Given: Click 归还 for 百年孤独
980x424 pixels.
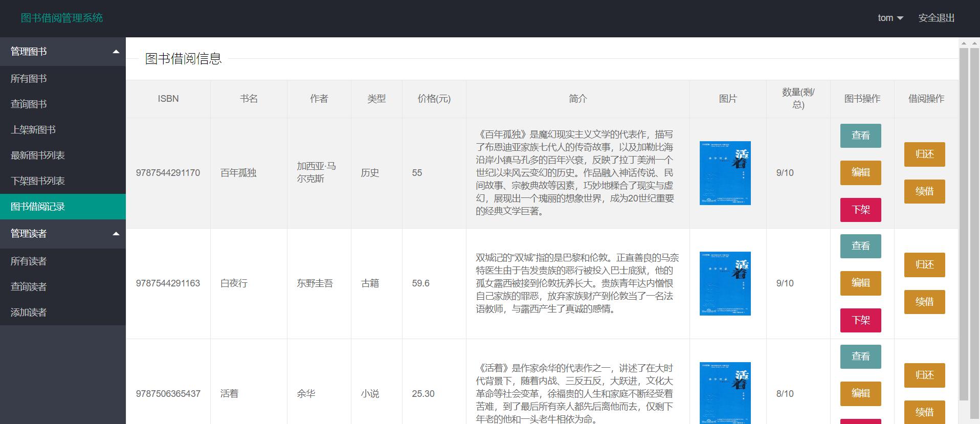Looking at the screenshot, I should coord(925,154).
